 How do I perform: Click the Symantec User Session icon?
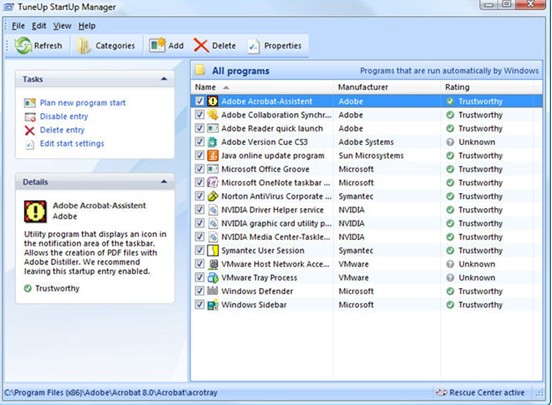(x=212, y=250)
